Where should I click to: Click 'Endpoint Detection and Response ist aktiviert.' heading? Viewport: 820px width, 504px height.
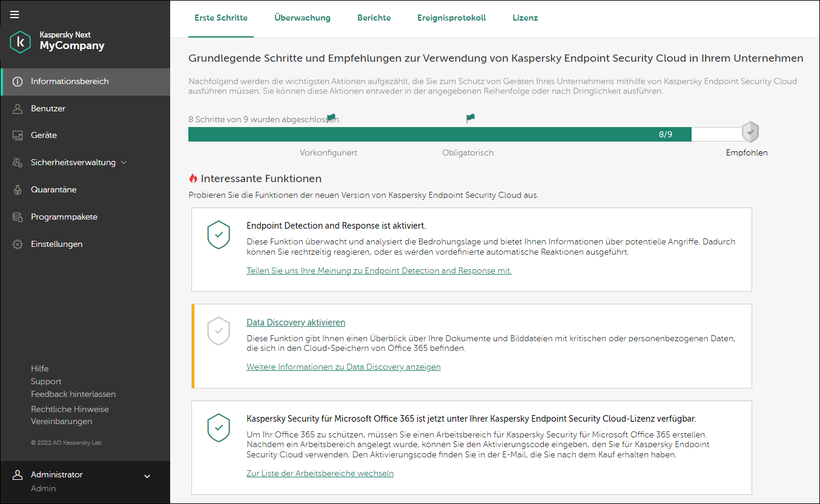[x=336, y=226]
